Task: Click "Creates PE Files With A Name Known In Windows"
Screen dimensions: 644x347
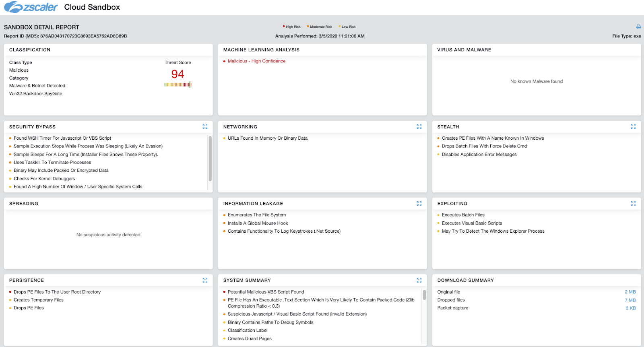Action: [493, 138]
